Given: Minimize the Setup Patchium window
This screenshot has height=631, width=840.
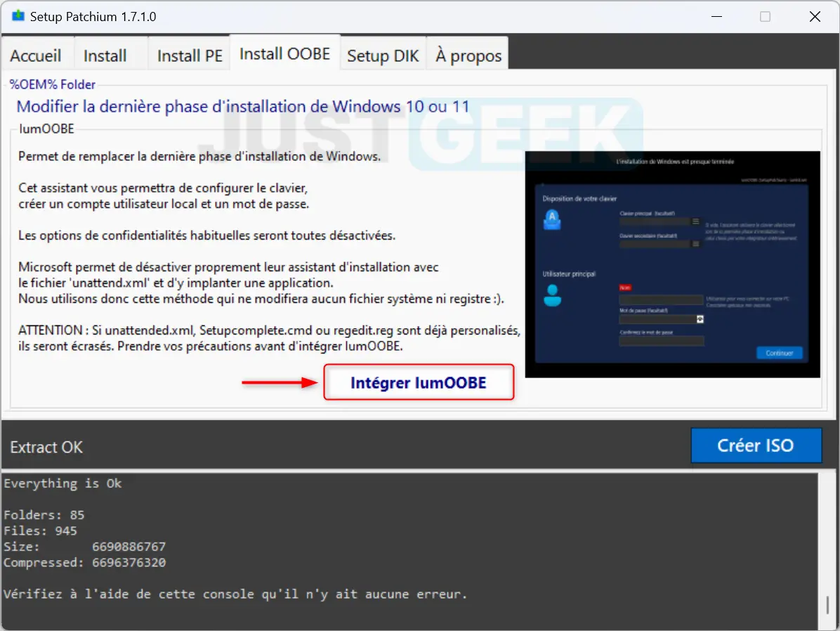Looking at the screenshot, I should coord(717,17).
